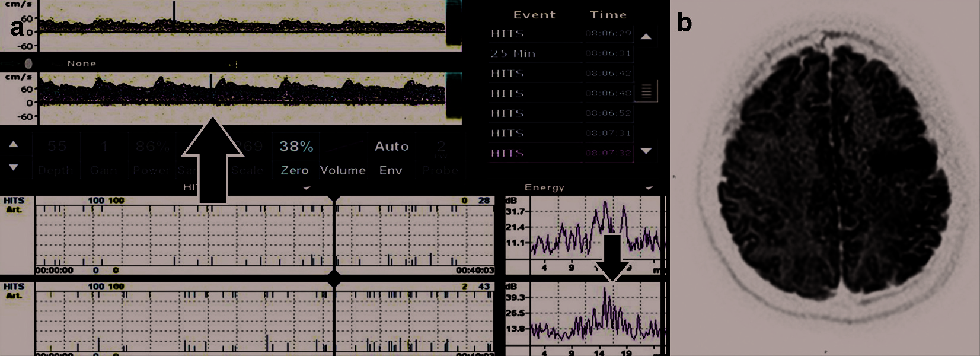Click the diamond marker between HITS timelines

tap(334, 278)
